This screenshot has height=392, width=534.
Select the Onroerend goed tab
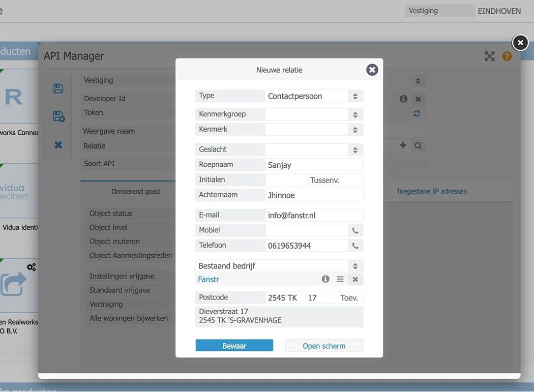pos(135,191)
